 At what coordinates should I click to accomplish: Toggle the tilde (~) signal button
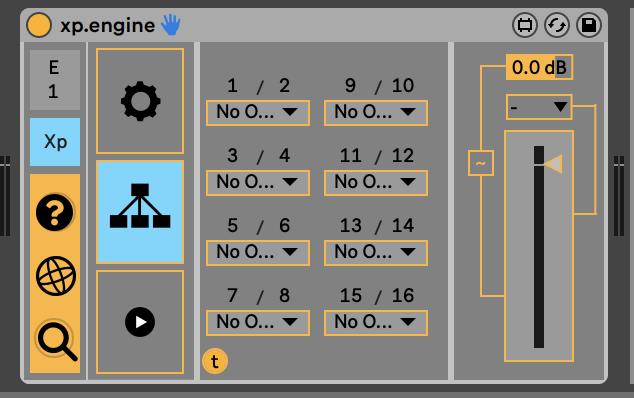(x=481, y=163)
